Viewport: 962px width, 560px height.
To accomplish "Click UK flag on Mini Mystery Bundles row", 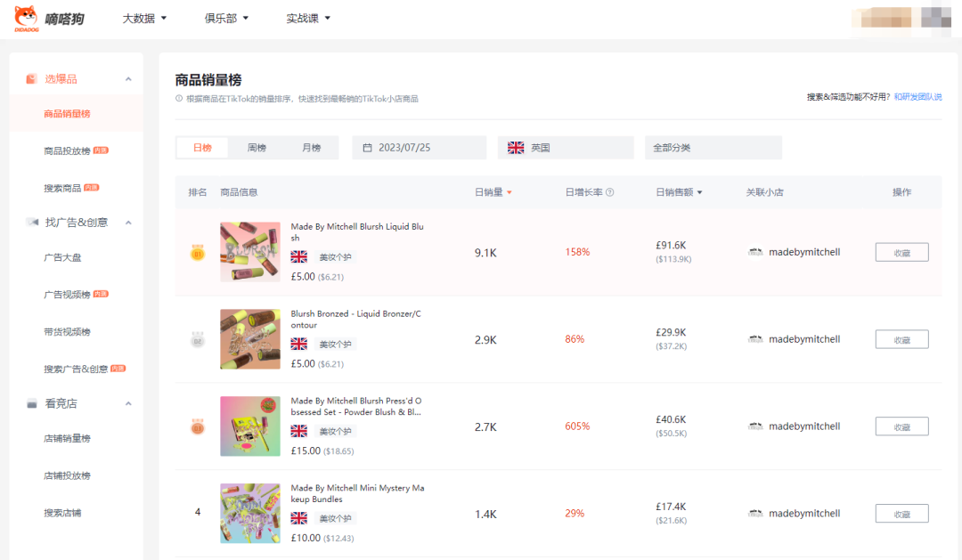I will click(x=298, y=518).
